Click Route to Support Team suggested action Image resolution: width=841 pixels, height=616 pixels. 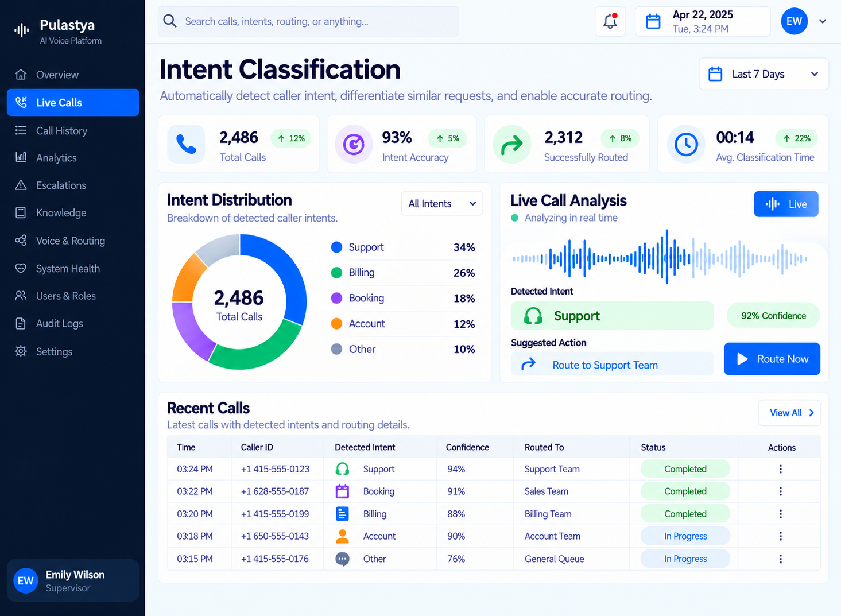pos(613,365)
